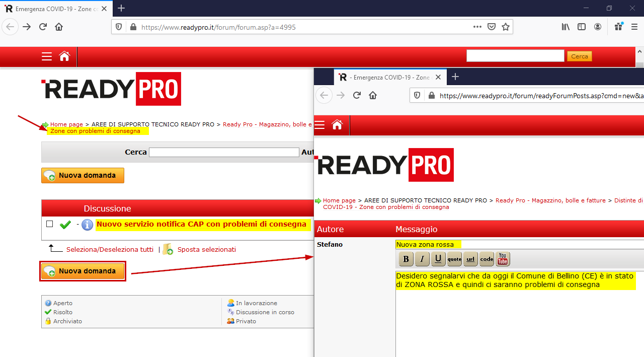The height and width of the screenshot is (357, 644).
Task: Open the site hamburger menu in the front window
Action: tap(319, 125)
